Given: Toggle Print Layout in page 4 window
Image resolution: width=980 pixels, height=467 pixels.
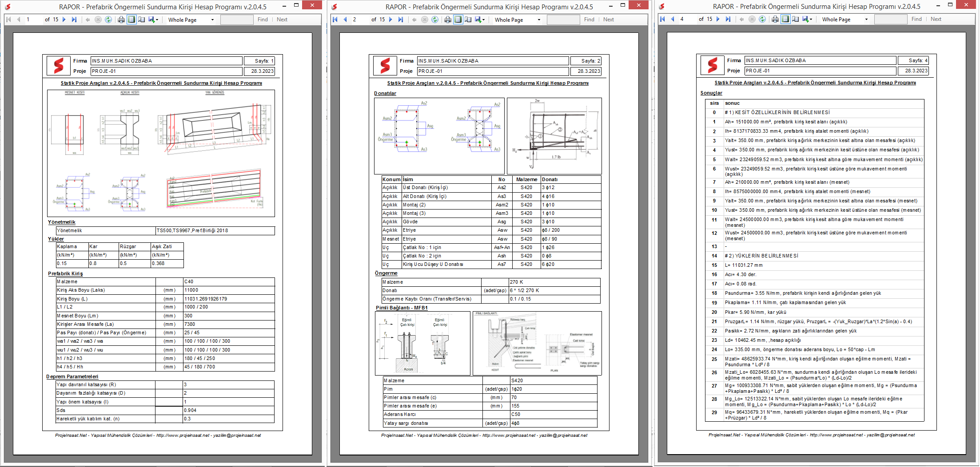Looking at the screenshot, I should (x=785, y=19).
